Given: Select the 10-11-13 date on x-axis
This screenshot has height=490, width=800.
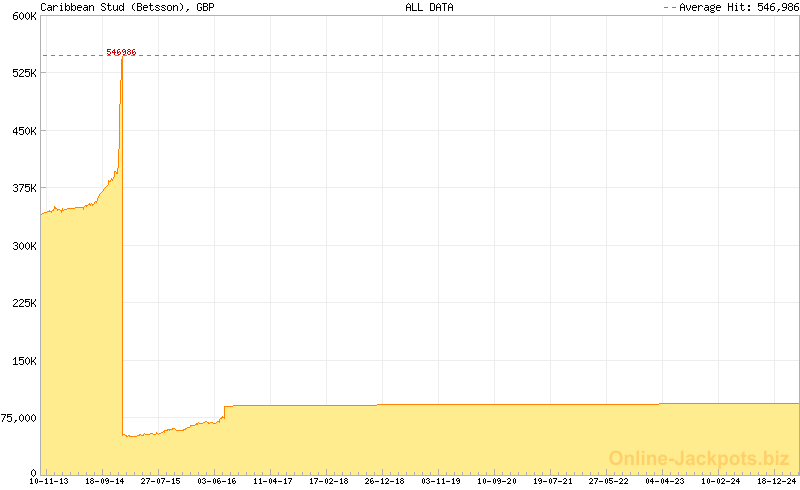Looking at the screenshot, I should click(50, 481).
